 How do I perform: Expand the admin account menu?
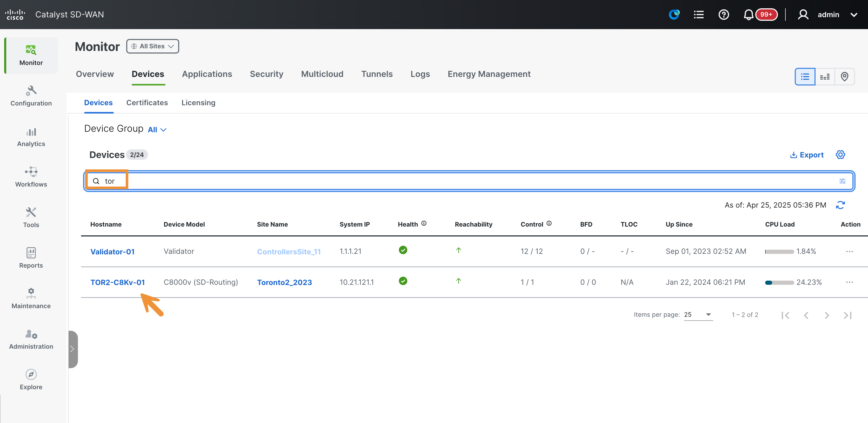[854, 15]
